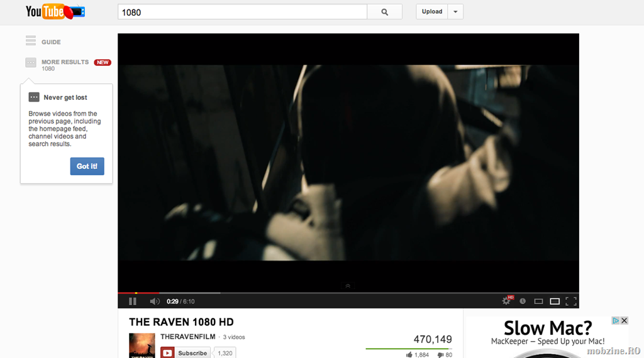Dismiss the tip with Got it!

[x=87, y=166]
